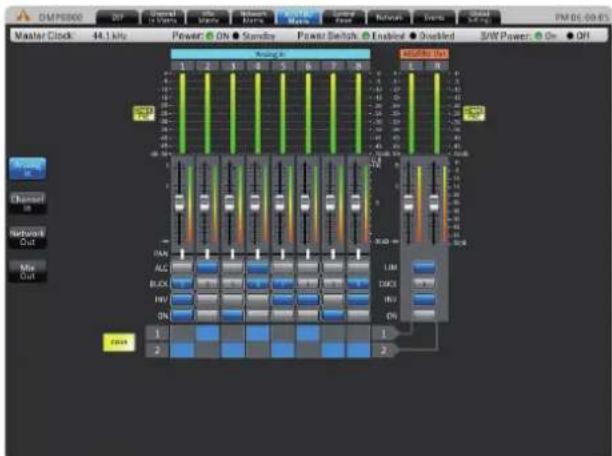Set Power Switch to Enabled
The image size is (612, 456).
coord(366,36)
